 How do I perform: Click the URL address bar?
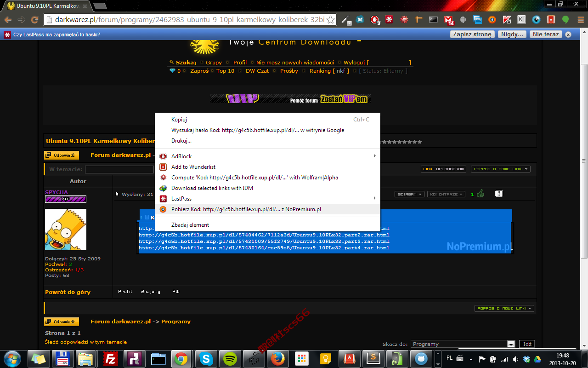tap(190, 20)
